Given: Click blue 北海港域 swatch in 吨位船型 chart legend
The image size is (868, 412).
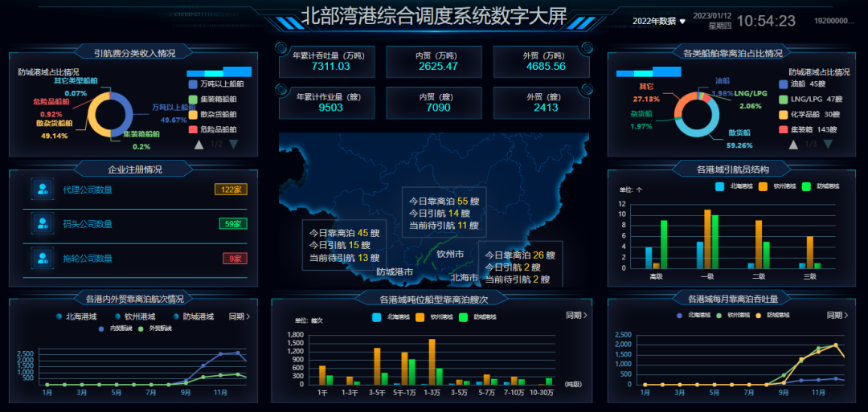Looking at the screenshot, I should tap(377, 318).
